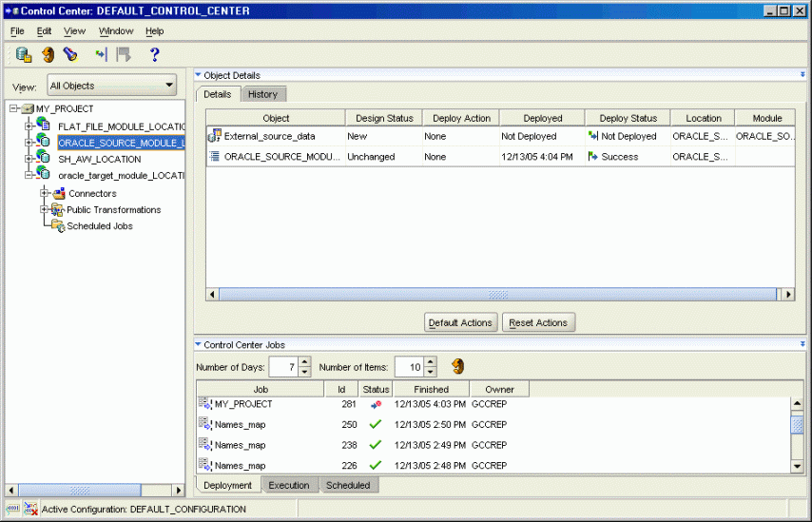Select the Deployment tab
Image resolution: width=812 pixels, height=522 pixels.
point(228,485)
